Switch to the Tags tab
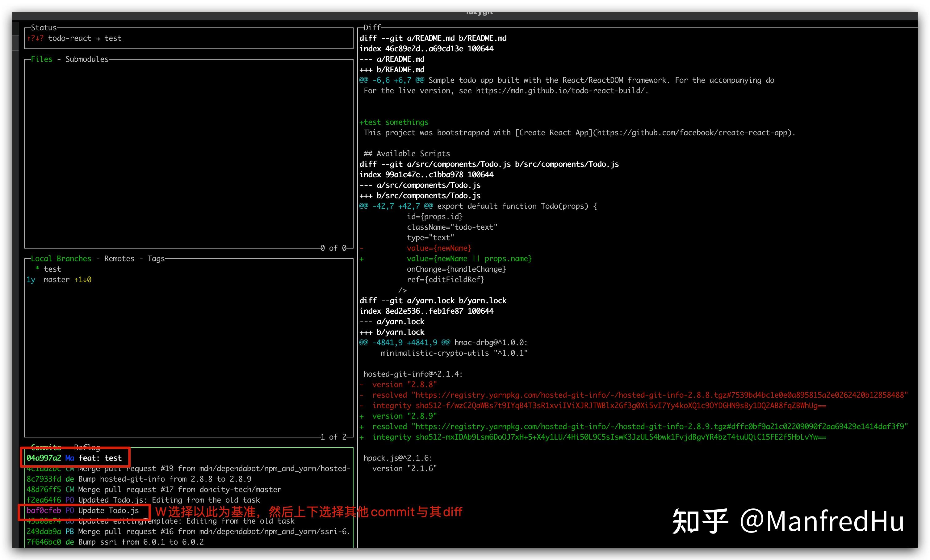This screenshot has width=930, height=560. tap(156, 258)
